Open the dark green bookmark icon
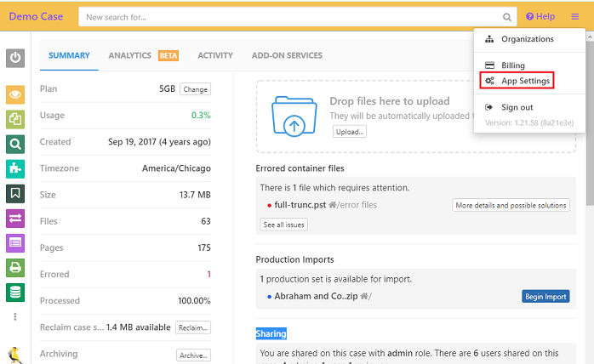Image resolution: width=594 pixels, height=364 pixels. (15, 194)
